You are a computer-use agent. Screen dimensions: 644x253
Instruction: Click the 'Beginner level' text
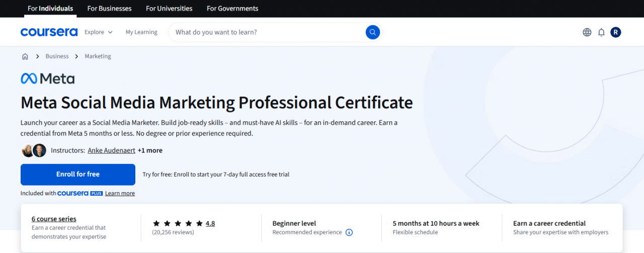294,223
